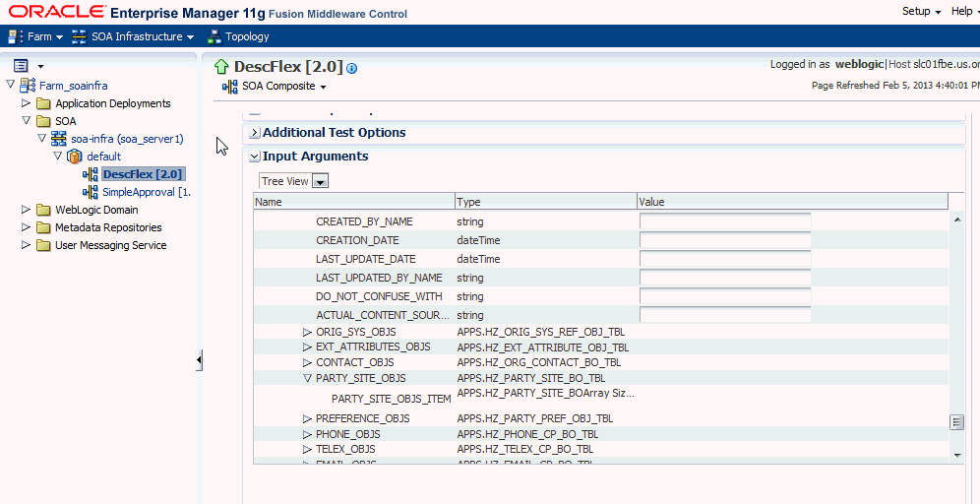Select soa-infra (soa_server1) link
Viewport: 980px width, 504px height.
pyautogui.click(x=127, y=139)
